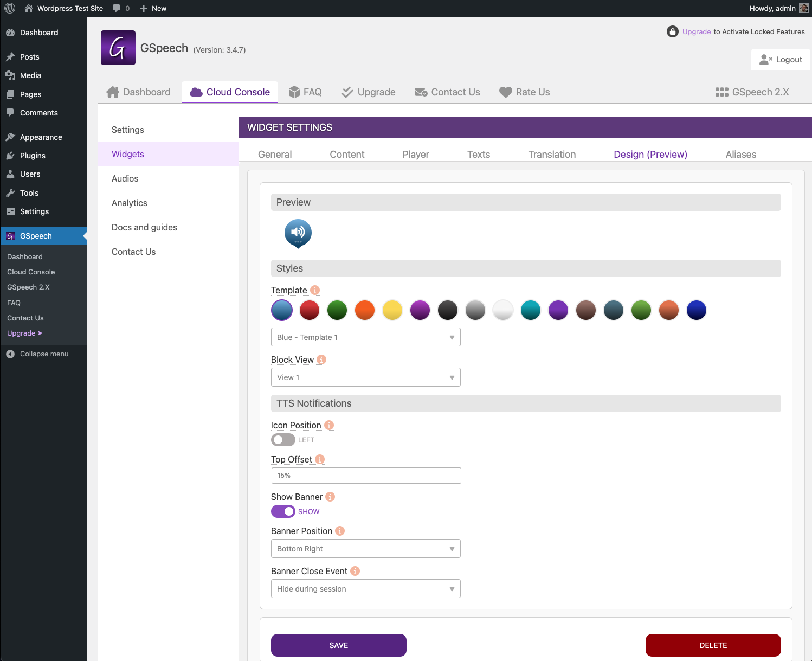The image size is (812, 661).
Task: Select the navy blue template swatch
Action: [697, 310]
